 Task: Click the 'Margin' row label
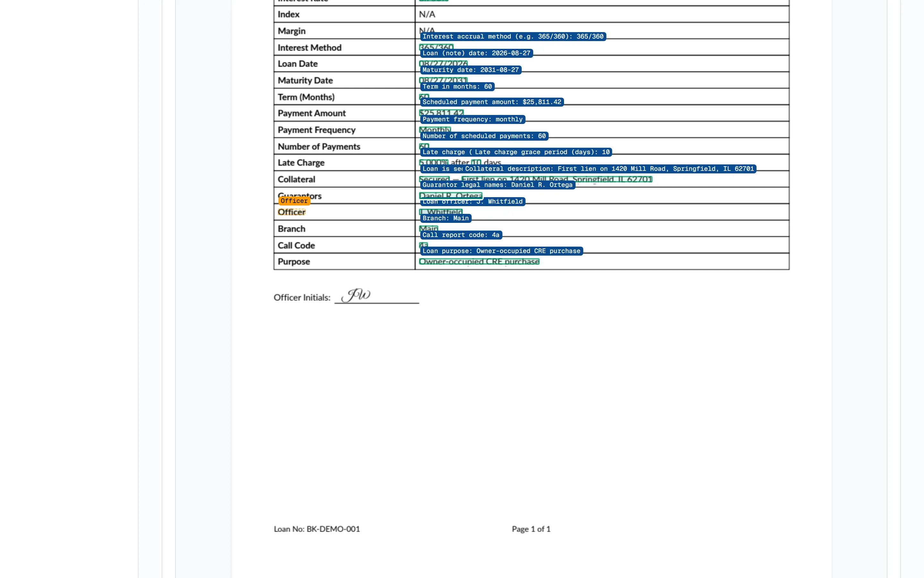point(292,31)
